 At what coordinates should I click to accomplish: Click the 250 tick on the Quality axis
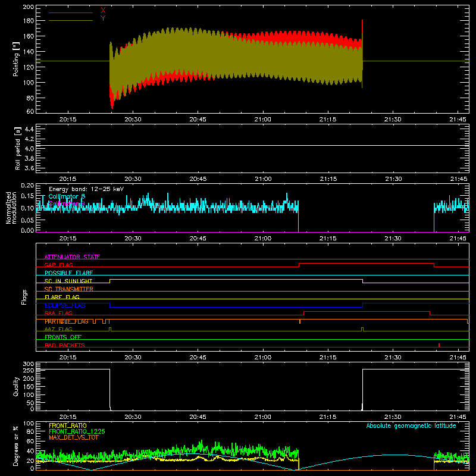tap(28, 371)
